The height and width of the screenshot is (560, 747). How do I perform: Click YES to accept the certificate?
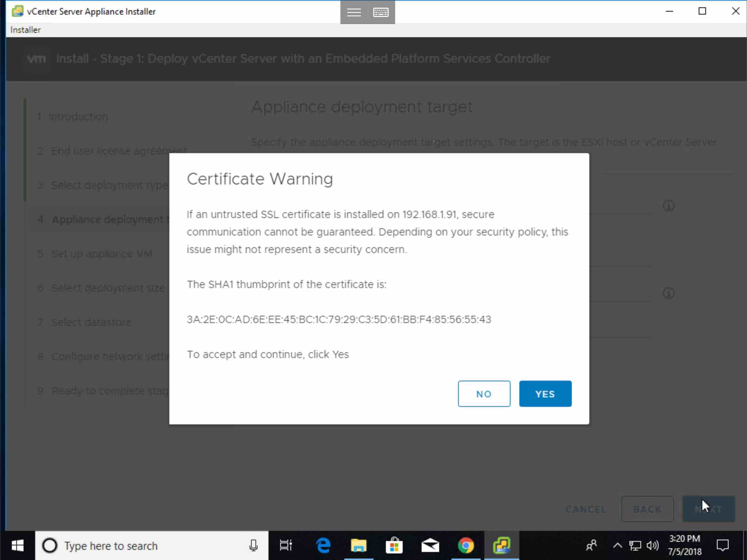[545, 393]
